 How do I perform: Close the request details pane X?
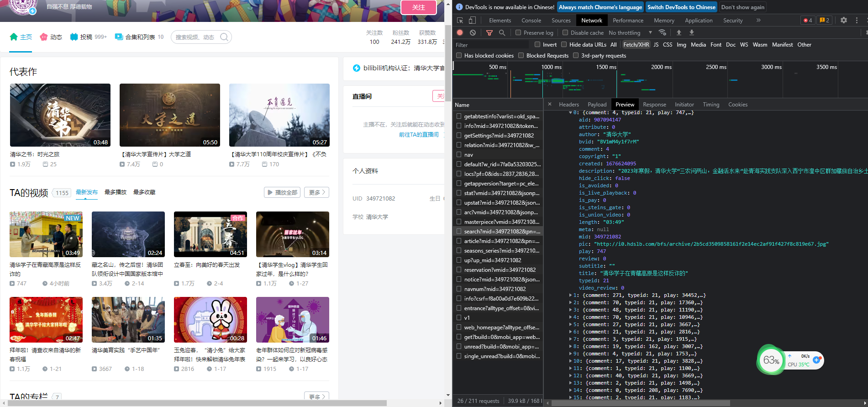[x=550, y=104]
